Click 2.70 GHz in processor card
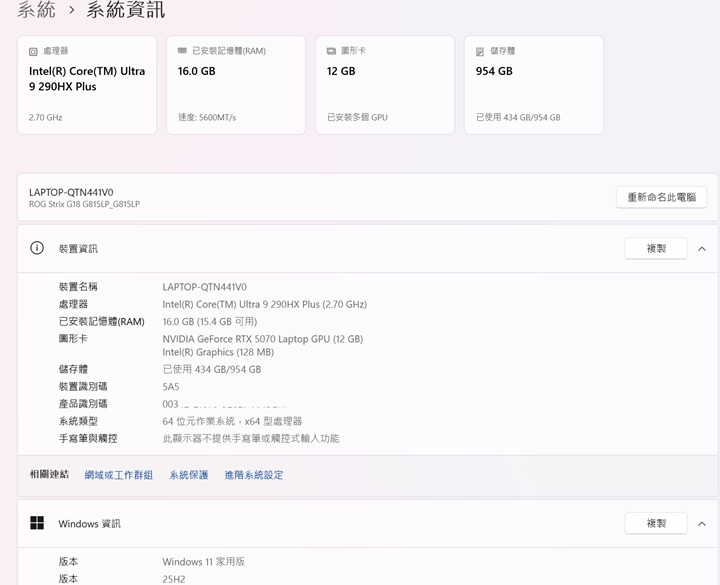This screenshot has height=585, width=720. pyautogui.click(x=45, y=118)
